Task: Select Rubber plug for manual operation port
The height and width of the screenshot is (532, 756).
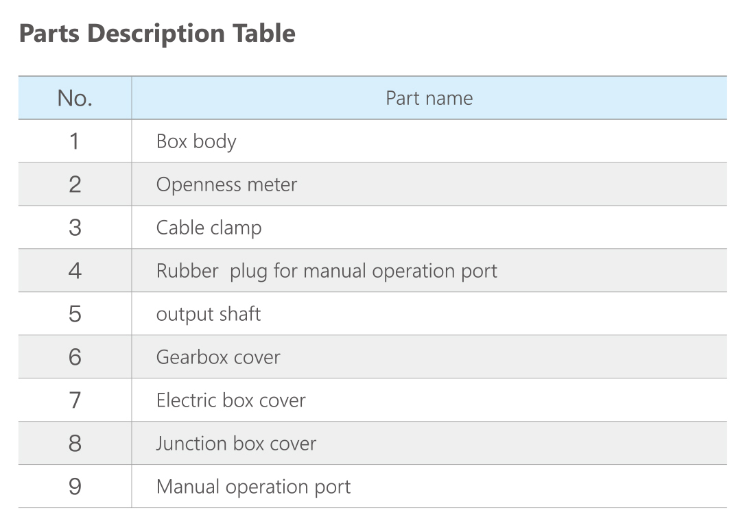Action: pos(327,271)
